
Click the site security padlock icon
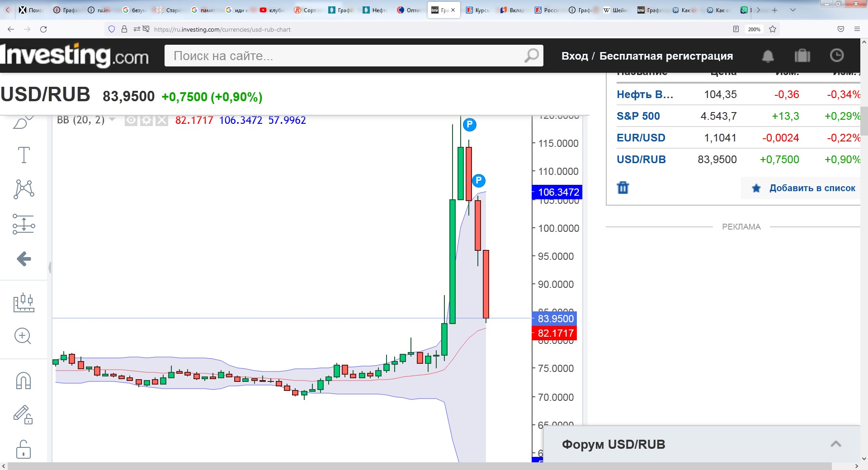coord(124,29)
